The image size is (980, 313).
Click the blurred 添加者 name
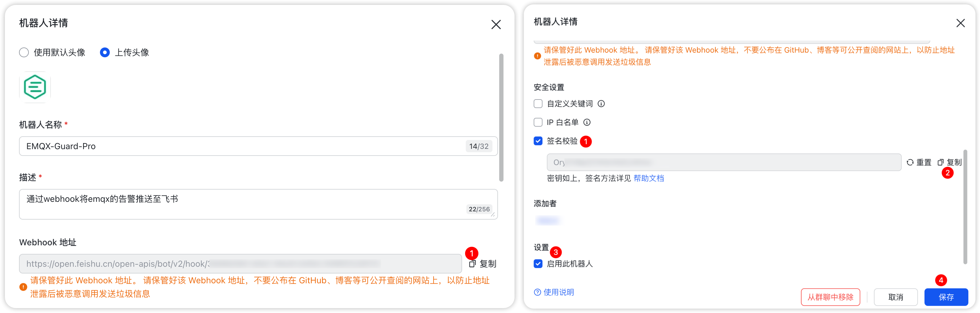(x=548, y=220)
